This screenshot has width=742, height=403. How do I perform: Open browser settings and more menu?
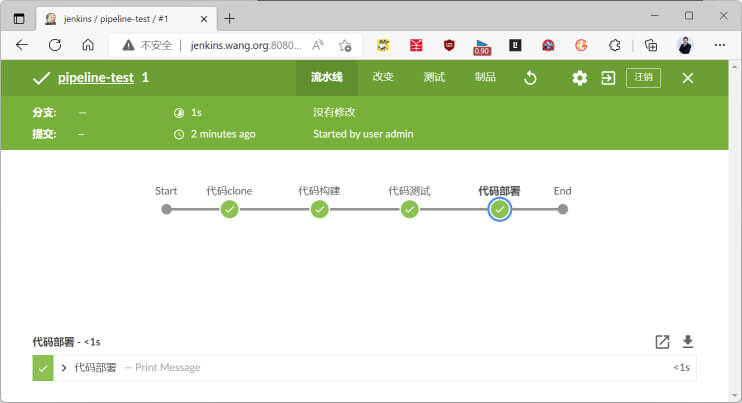(720, 45)
